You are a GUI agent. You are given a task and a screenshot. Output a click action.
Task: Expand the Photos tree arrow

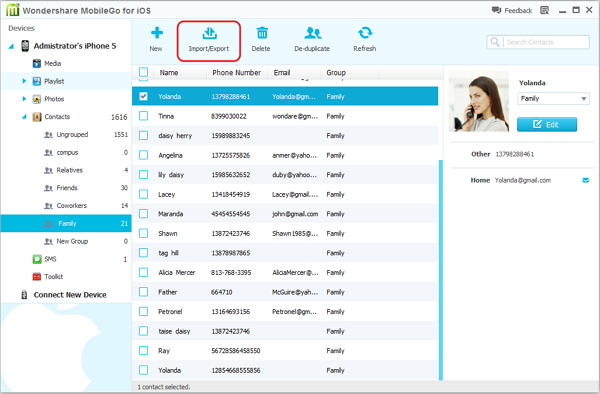(x=24, y=99)
